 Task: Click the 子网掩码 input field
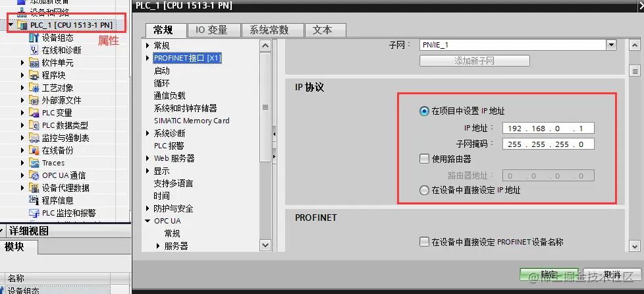[549, 144]
